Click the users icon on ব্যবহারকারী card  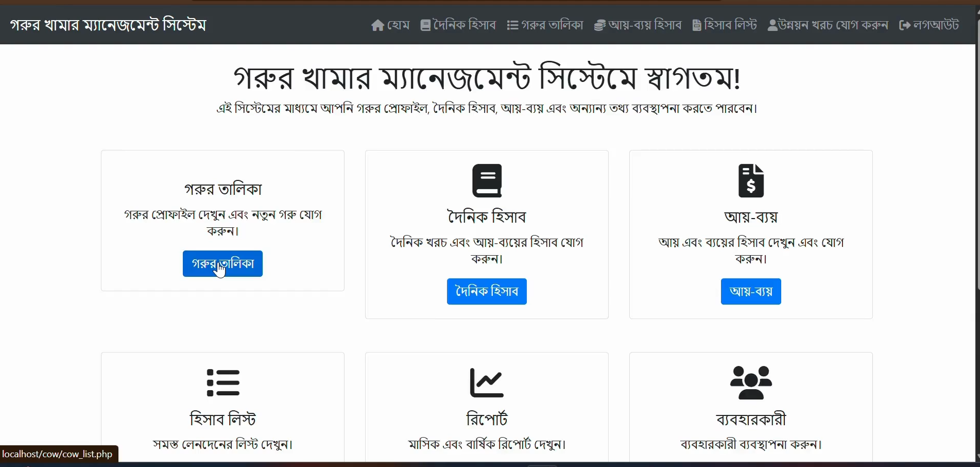coord(750,382)
